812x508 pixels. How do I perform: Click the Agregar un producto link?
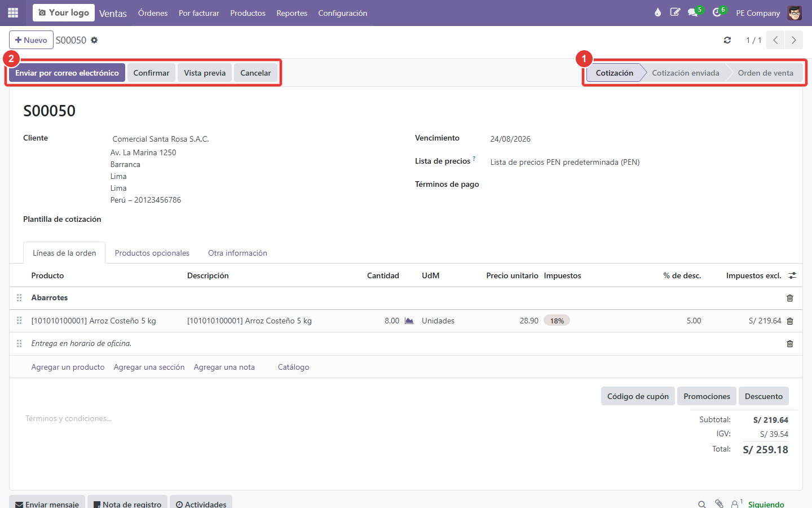(x=68, y=367)
